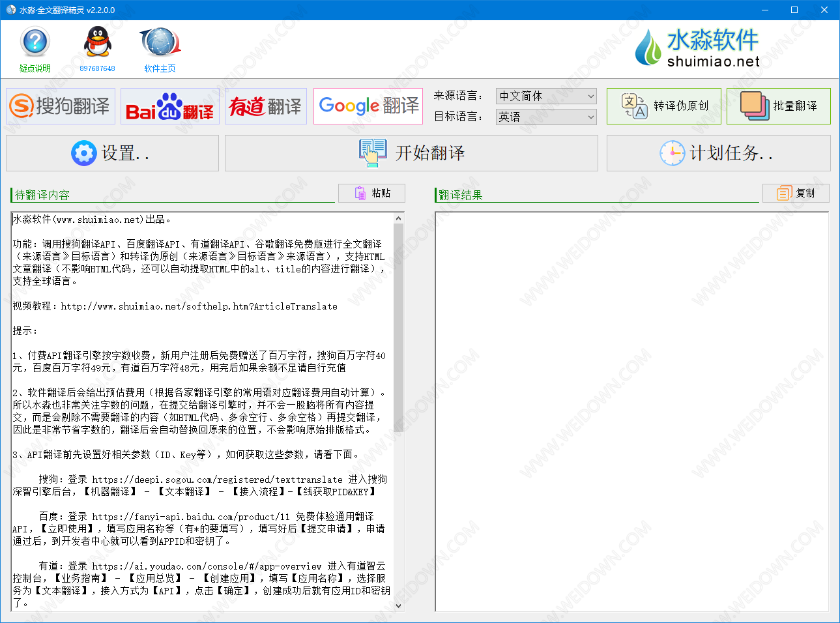Maximize the 全文翻译精灵 window
Image resolution: width=840 pixels, height=623 pixels.
pyautogui.click(x=794, y=10)
